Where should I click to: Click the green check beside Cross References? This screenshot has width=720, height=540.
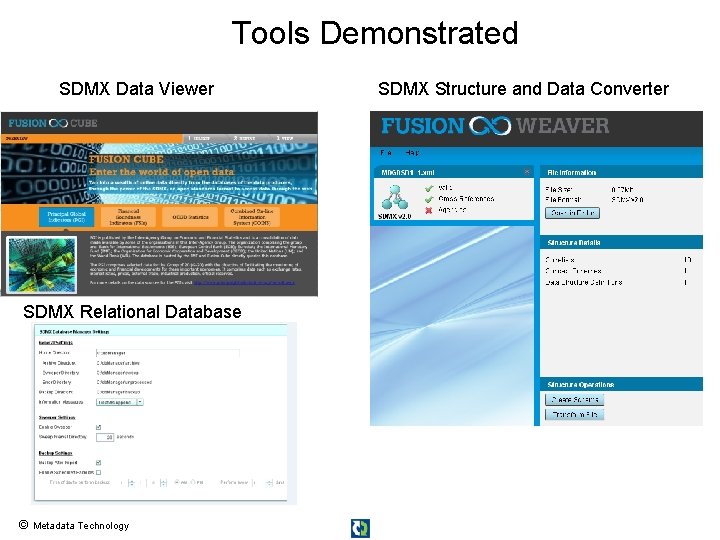(429, 199)
